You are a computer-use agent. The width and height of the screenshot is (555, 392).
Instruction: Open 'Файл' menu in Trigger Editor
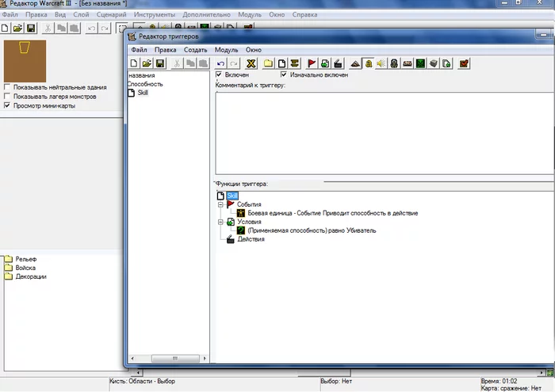tap(139, 50)
